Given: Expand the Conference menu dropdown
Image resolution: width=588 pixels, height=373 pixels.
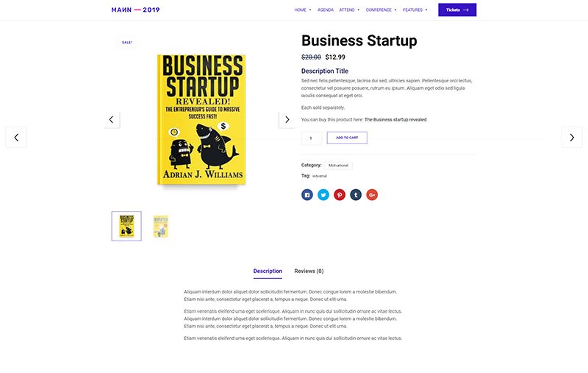Looking at the screenshot, I should click(381, 10).
